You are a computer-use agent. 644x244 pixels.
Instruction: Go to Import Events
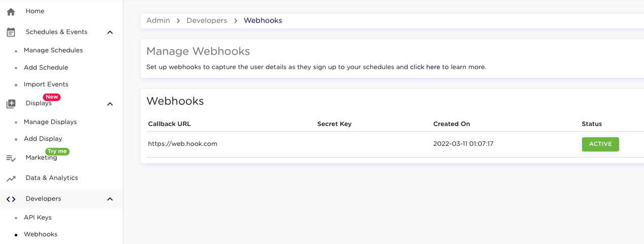point(46,84)
